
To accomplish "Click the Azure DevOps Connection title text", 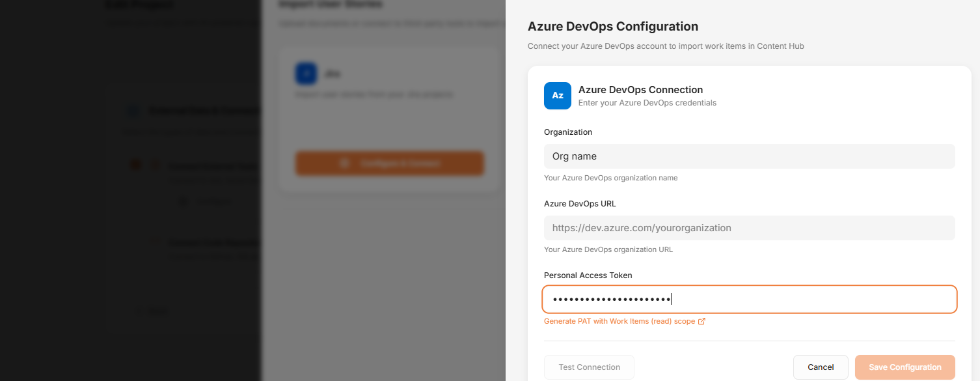I will (640, 90).
